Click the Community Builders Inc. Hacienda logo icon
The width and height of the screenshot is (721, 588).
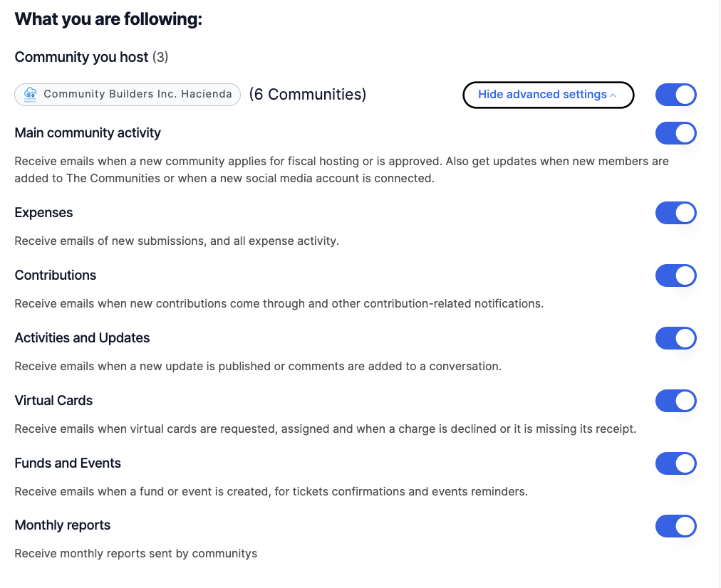[x=30, y=95]
